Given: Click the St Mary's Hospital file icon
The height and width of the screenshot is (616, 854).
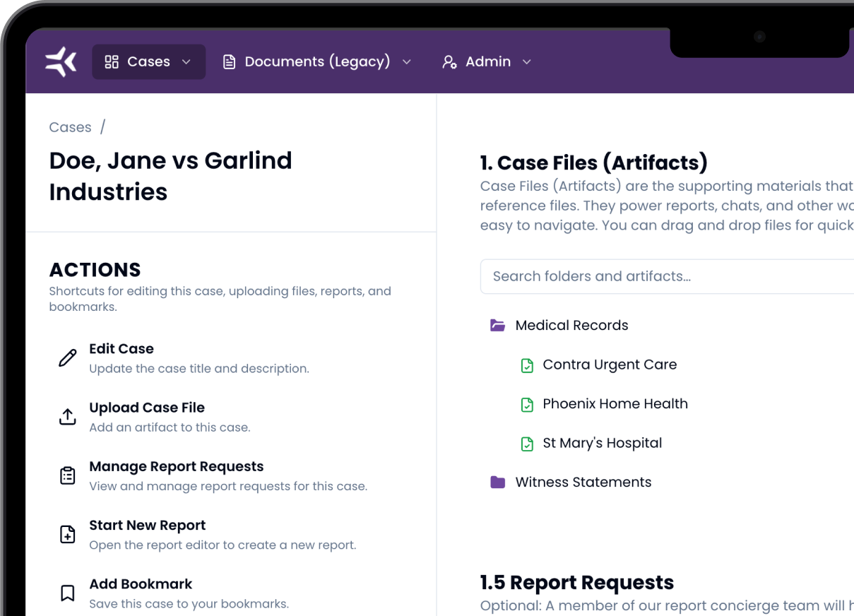Looking at the screenshot, I should 527,444.
